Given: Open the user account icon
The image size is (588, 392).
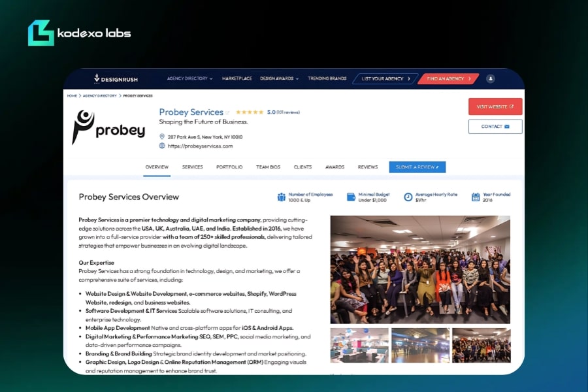Looking at the screenshot, I should (x=490, y=79).
